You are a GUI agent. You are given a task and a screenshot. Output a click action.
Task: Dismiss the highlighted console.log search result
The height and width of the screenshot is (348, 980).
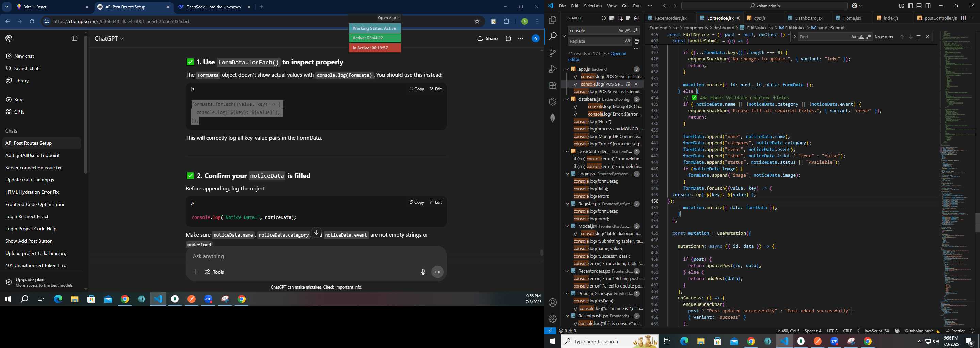(x=636, y=84)
